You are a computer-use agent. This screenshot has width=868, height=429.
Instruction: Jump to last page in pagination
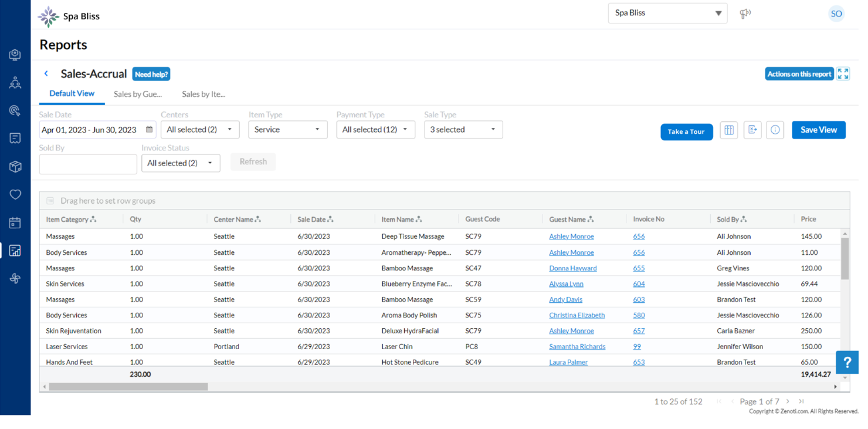tap(801, 402)
